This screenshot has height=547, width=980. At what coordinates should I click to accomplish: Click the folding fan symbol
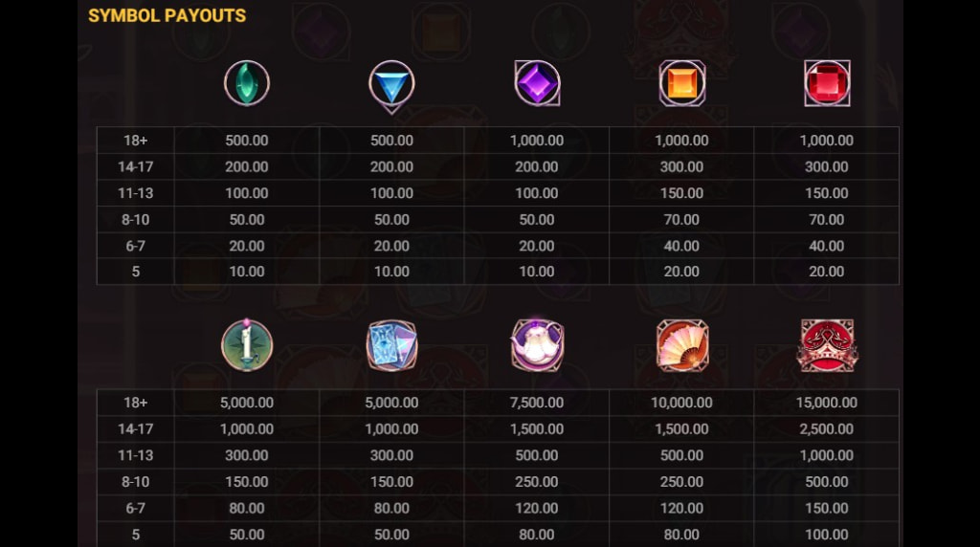pyautogui.click(x=681, y=345)
